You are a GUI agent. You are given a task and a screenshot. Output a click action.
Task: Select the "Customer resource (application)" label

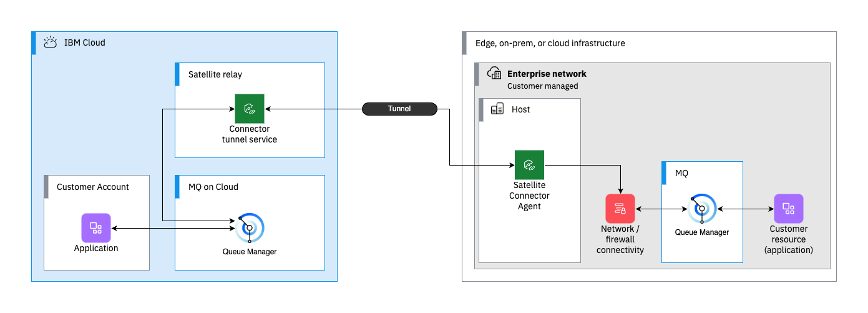[789, 240]
